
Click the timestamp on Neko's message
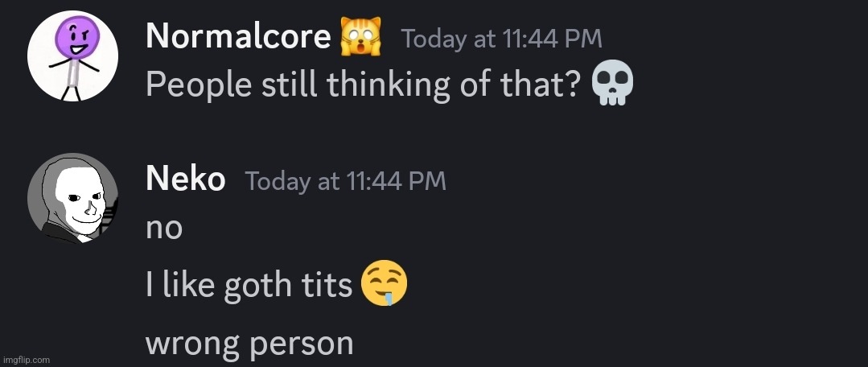click(x=345, y=181)
